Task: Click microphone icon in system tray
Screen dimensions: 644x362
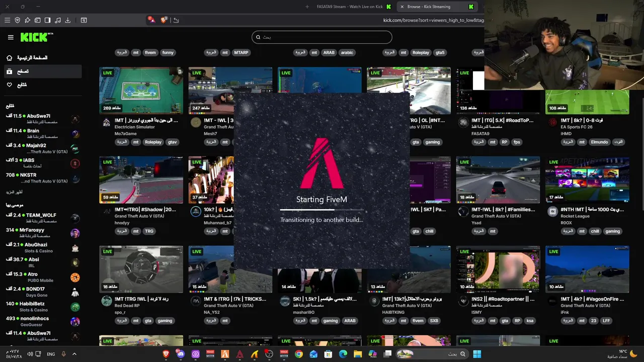Action: [64, 354]
